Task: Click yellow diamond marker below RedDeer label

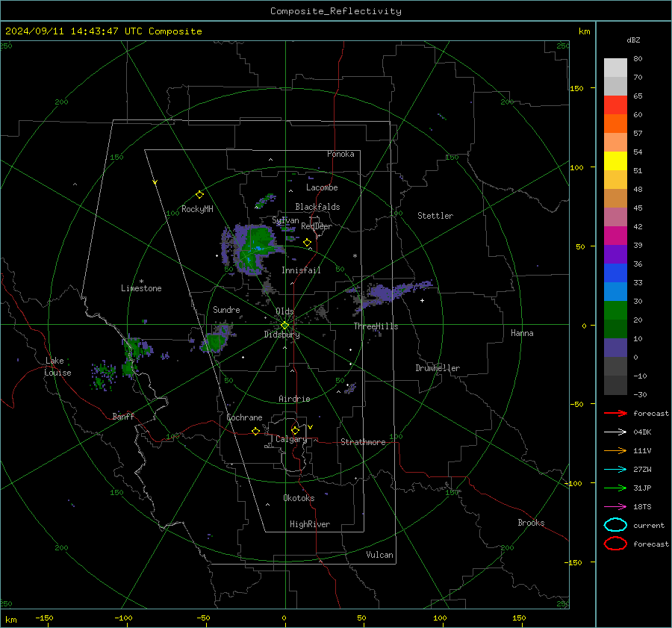Action: coord(308,243)
